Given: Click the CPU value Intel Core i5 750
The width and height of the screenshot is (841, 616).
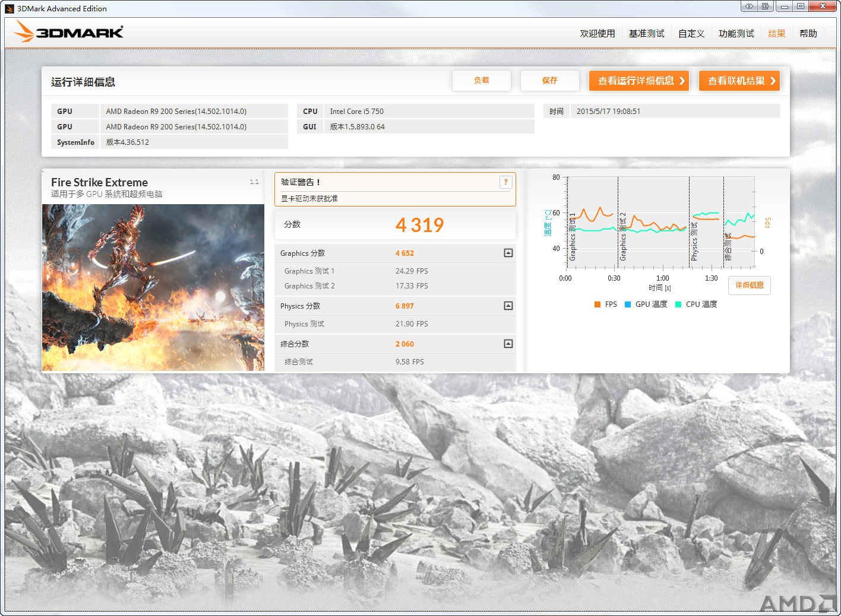Looking at the screenshot, I should click(357, 112).
